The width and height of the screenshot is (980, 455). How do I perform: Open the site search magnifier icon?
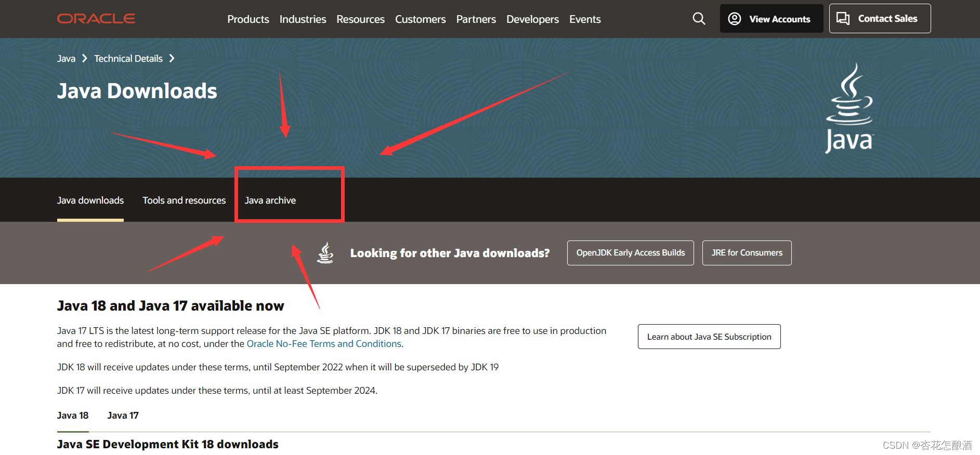coord(699,19)
